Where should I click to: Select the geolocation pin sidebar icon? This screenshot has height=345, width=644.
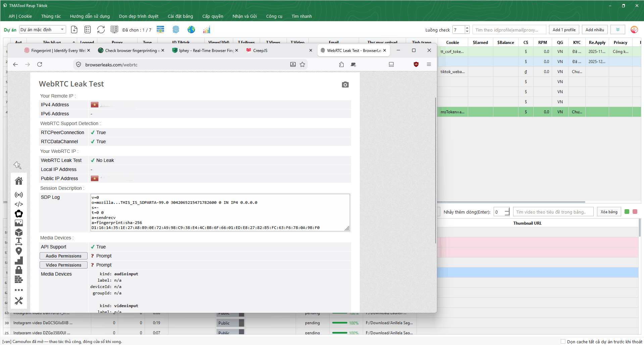pos(19,251)
